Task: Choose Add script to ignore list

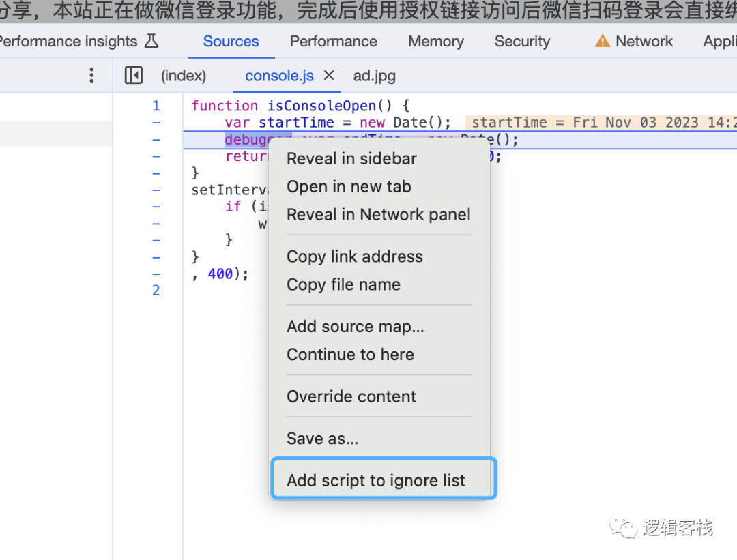Action: (x=376, y=480)
